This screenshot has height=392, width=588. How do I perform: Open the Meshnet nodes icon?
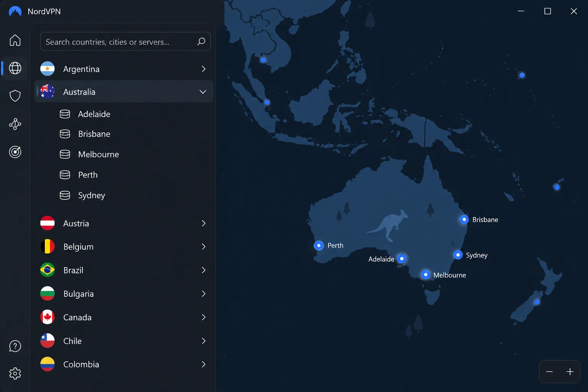[x=15, y=124]
